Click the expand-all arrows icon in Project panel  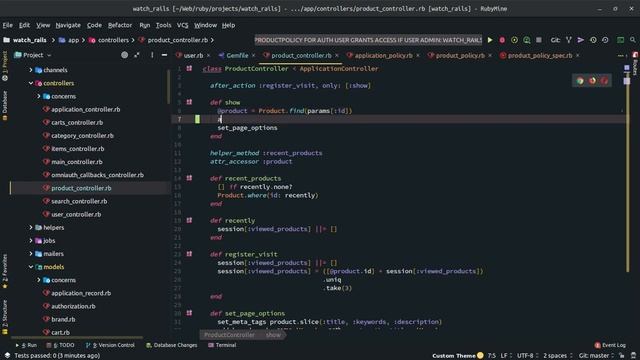(x=137, y=55)
